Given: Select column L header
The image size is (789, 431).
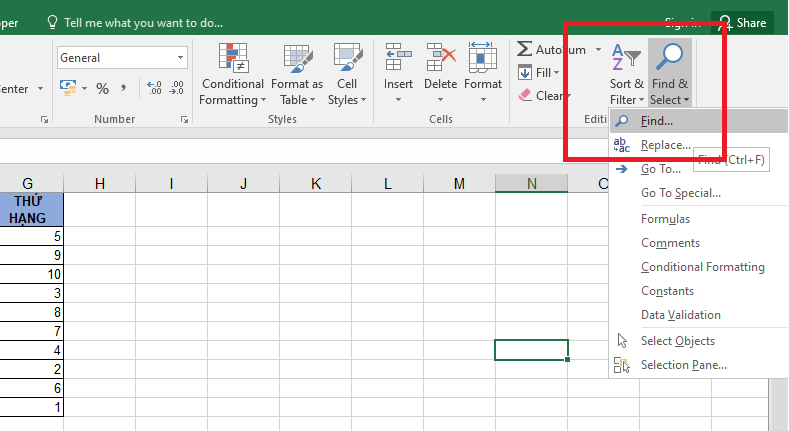Looking at the screenshot, I should point(387,184).
